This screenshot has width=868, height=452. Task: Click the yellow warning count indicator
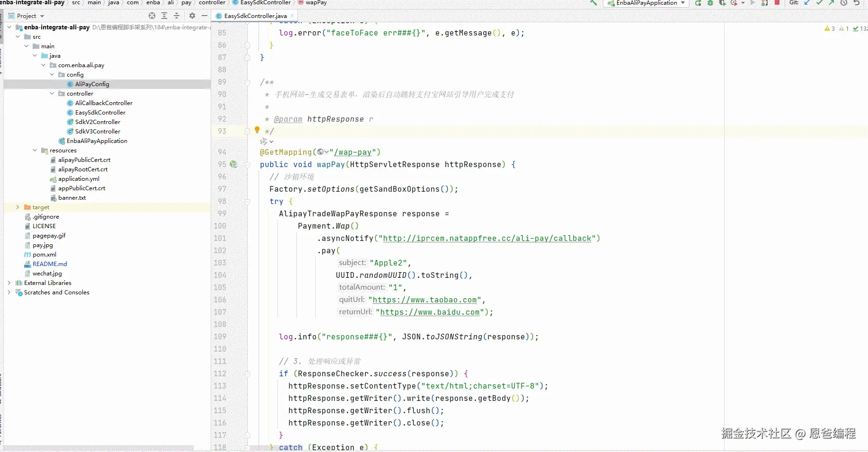coord(830,29)
